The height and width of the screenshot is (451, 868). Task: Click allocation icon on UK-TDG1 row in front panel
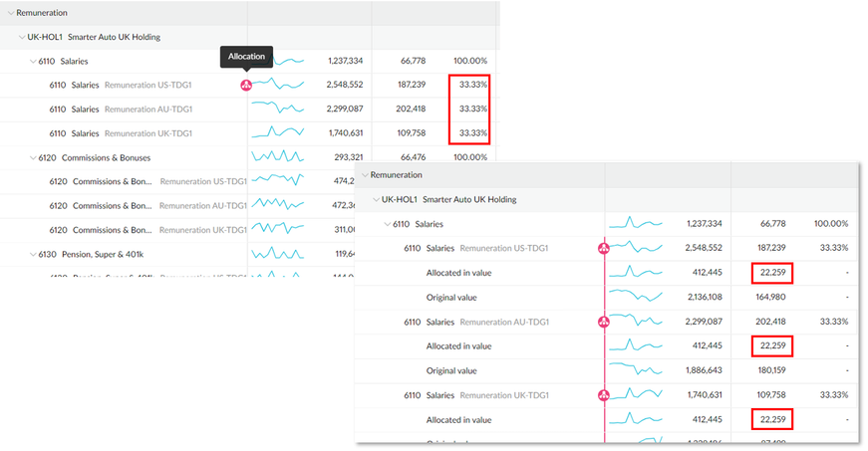[x=603, y=395]
